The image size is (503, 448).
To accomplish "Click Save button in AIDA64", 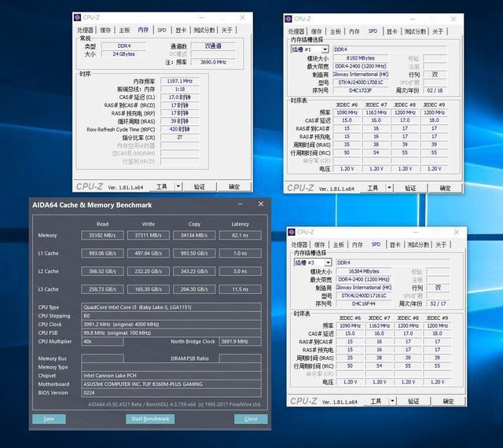I will click(49, 419).
